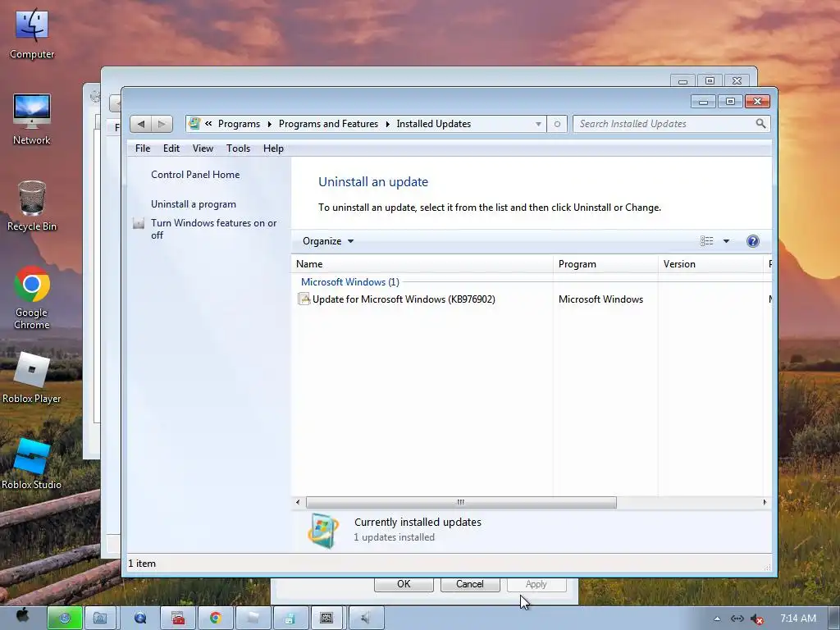Click the Back navigation arrow
Viewport: 840px width, 630px height.
click(x=141, y=125)
